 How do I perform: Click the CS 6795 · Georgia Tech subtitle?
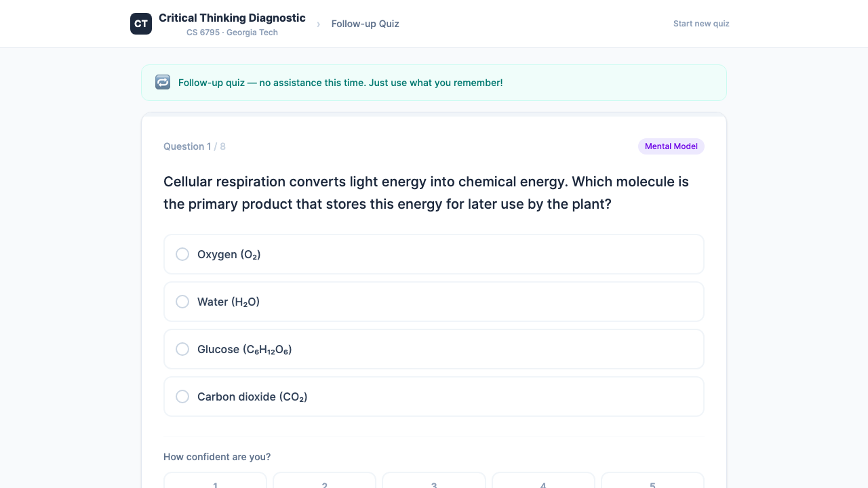pyautogui.click(x=232, y=33)
